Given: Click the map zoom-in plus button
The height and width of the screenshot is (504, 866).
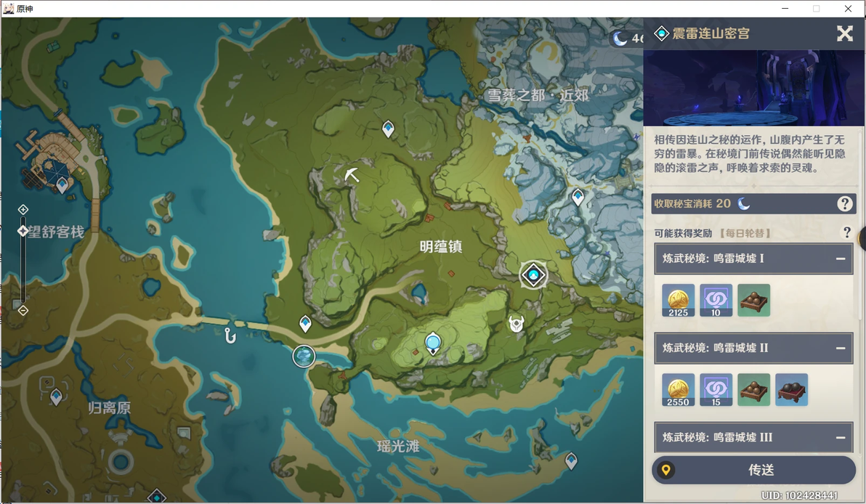Looking at the screenshot, I should pyautogui.click(x=23, y=209).
